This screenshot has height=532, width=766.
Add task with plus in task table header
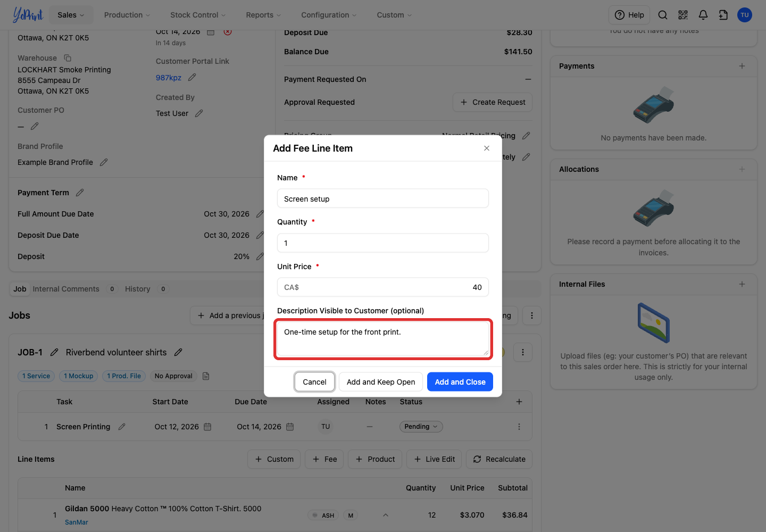coord(519,402)
